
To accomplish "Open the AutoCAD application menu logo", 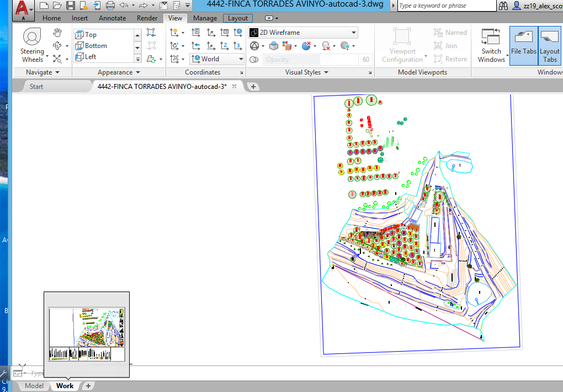I will point(22,8).
